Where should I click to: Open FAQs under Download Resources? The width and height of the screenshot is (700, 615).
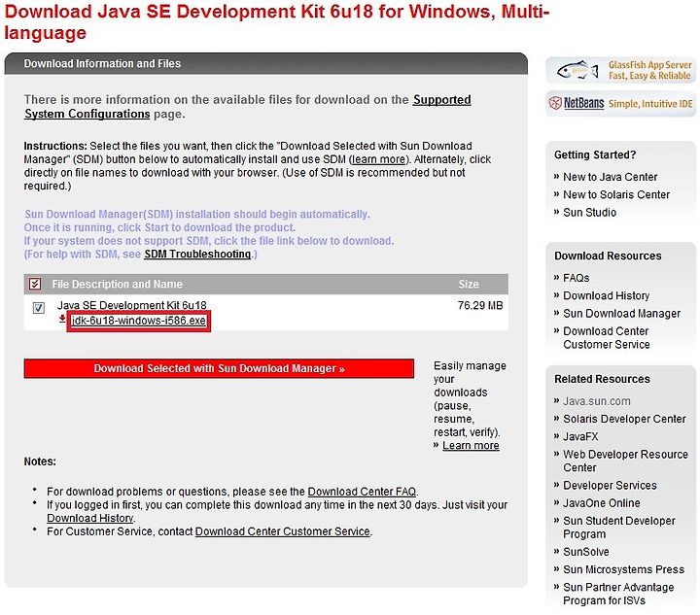point(576,278)
